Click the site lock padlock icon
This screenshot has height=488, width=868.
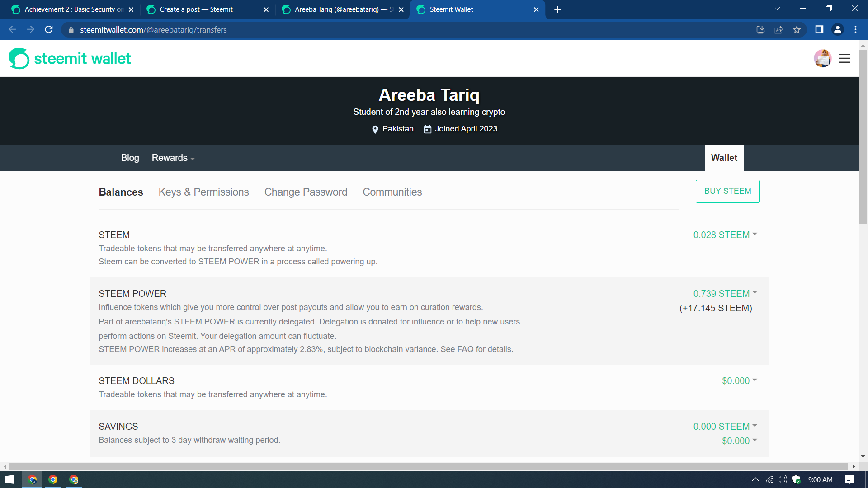click(71, 30)
